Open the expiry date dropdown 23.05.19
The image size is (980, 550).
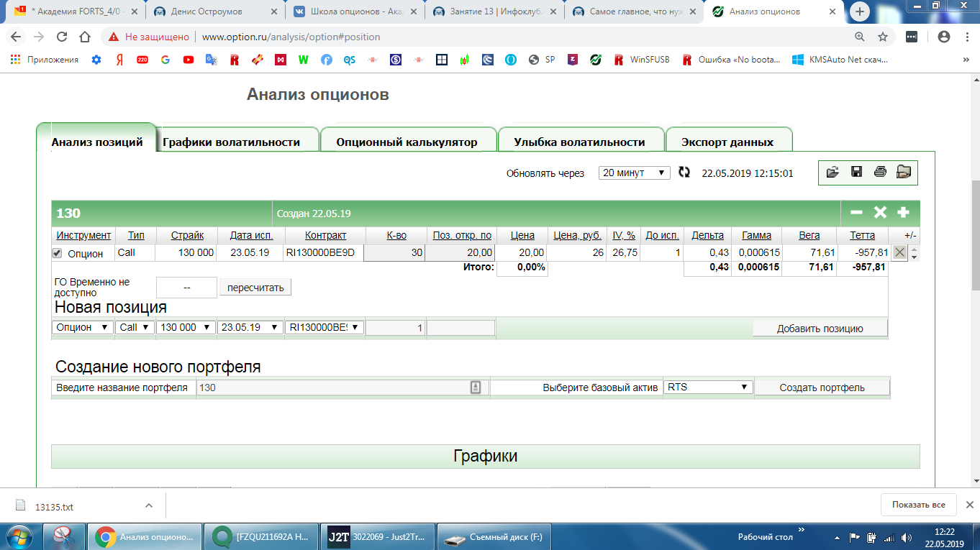point(250,327)
